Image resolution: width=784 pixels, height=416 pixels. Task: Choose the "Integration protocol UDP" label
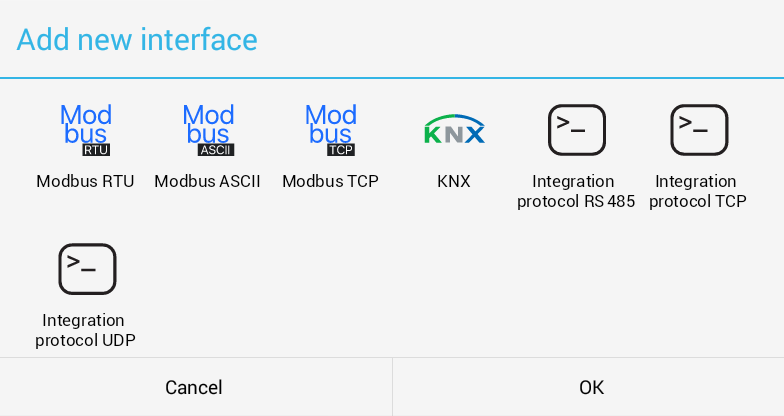point(86,330)
